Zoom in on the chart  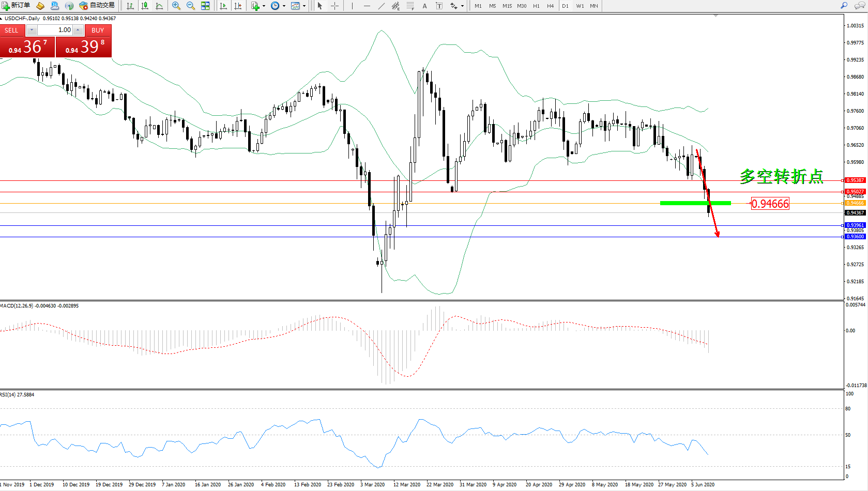176,6
